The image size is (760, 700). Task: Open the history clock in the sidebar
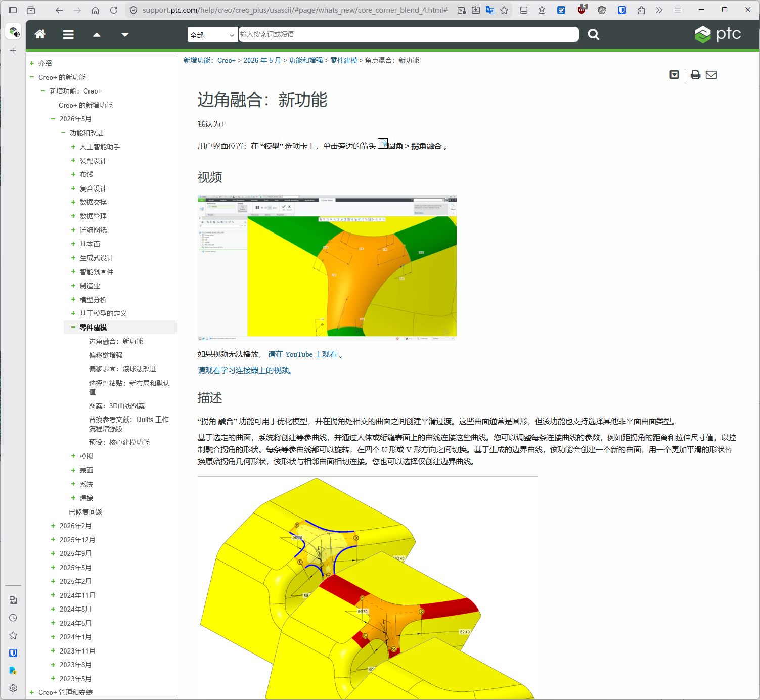[x=13, y=618]
